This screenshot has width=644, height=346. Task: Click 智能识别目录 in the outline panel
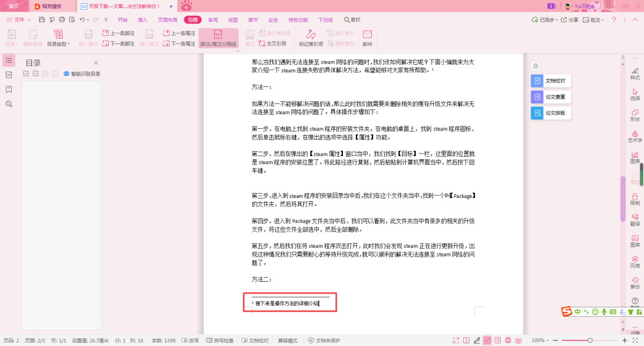tap(82, 74)
